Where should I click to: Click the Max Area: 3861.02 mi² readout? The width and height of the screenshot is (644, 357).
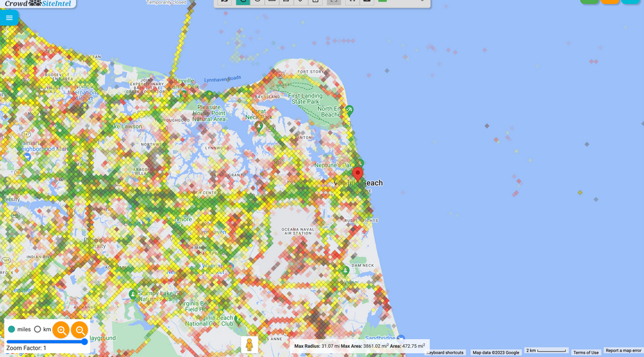pos(365,346)
